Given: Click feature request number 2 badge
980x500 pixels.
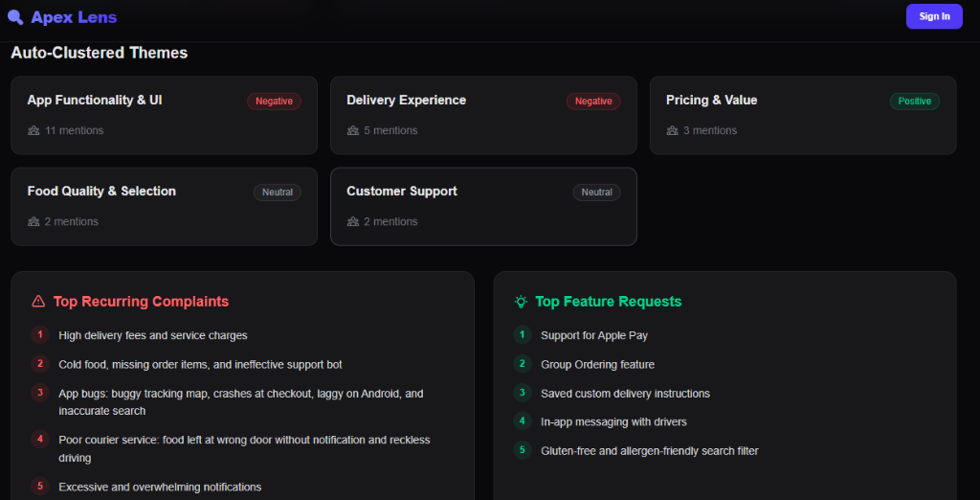Looking at the screenshot, I should pyautogui.click(x=523, y=364).
